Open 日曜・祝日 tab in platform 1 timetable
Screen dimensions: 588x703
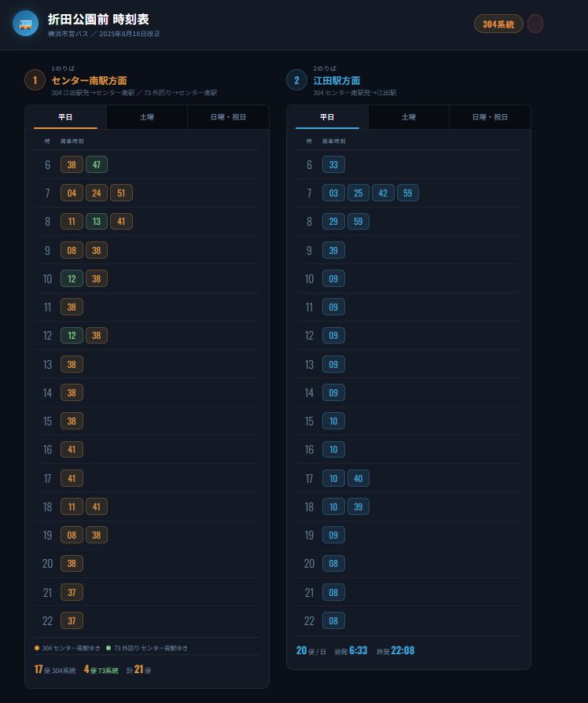click(228, 117)
